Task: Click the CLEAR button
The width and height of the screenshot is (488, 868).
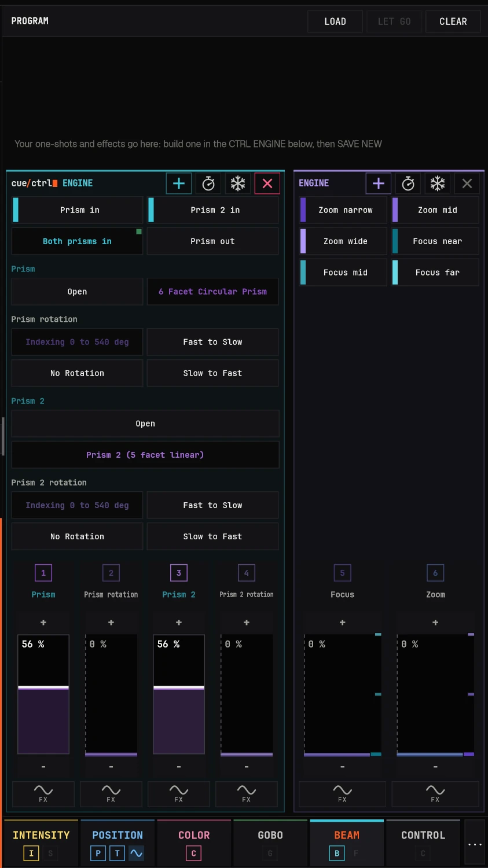Action: [453, 21]
